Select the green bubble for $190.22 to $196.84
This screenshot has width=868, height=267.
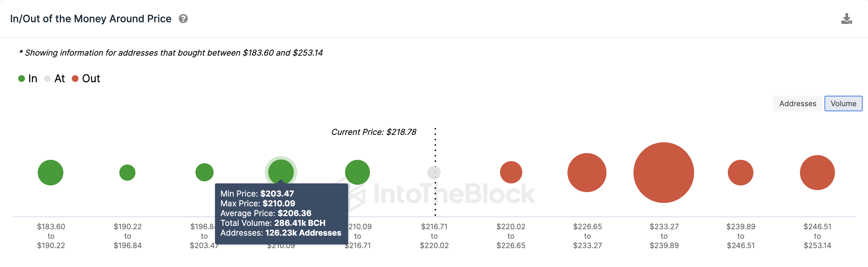tap(127, 173)
